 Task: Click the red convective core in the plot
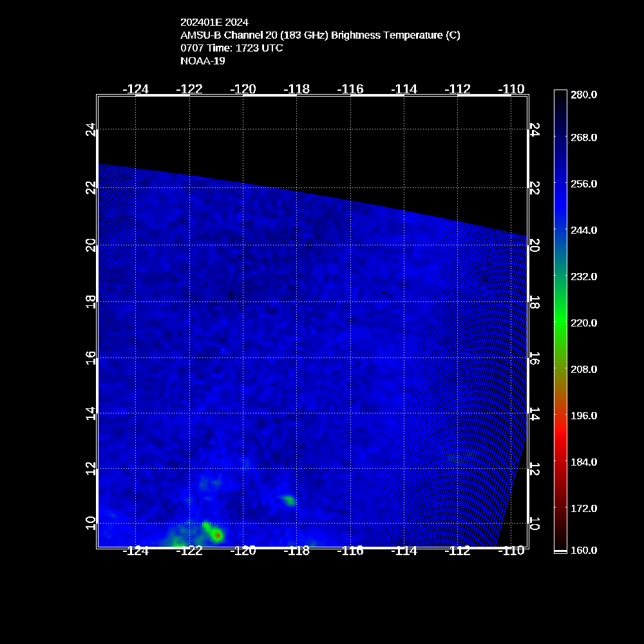(218, 535)
